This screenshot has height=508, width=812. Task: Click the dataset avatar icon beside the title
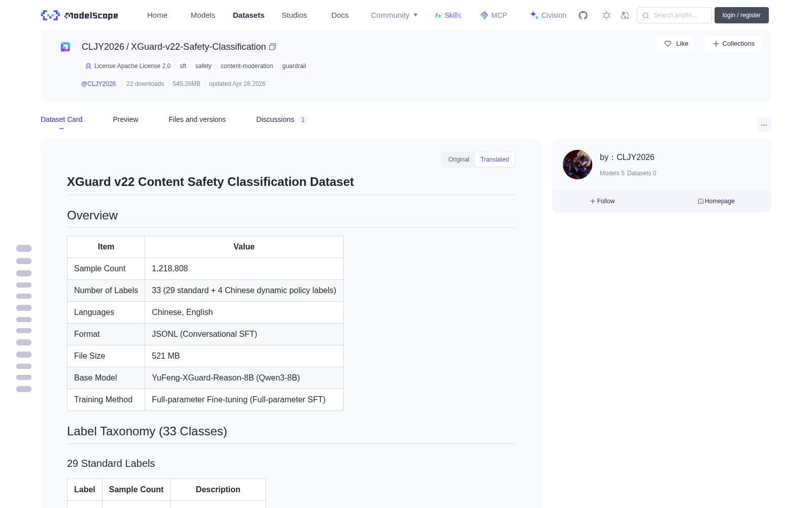65,47
